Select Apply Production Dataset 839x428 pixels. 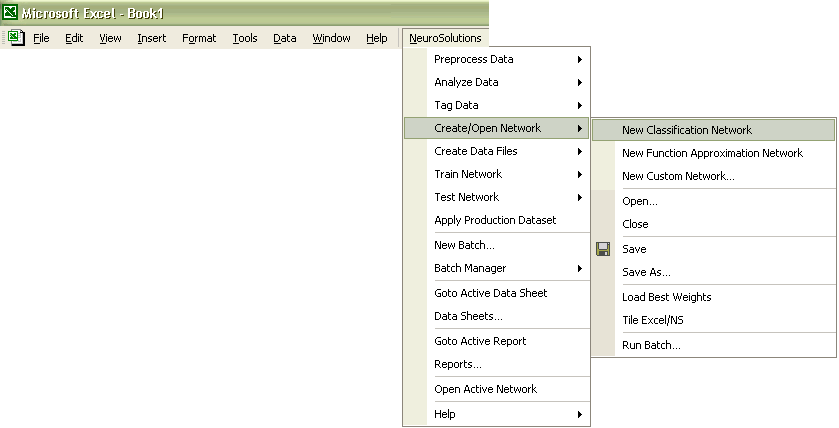(x=497, y=220)
